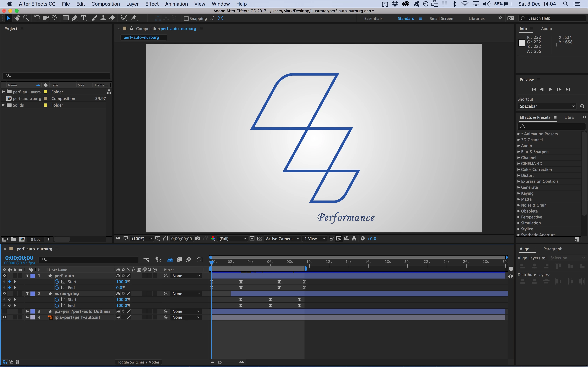The image size is (588, 367).
Task: Select the Pen tool
Action: tap(74, 18)
